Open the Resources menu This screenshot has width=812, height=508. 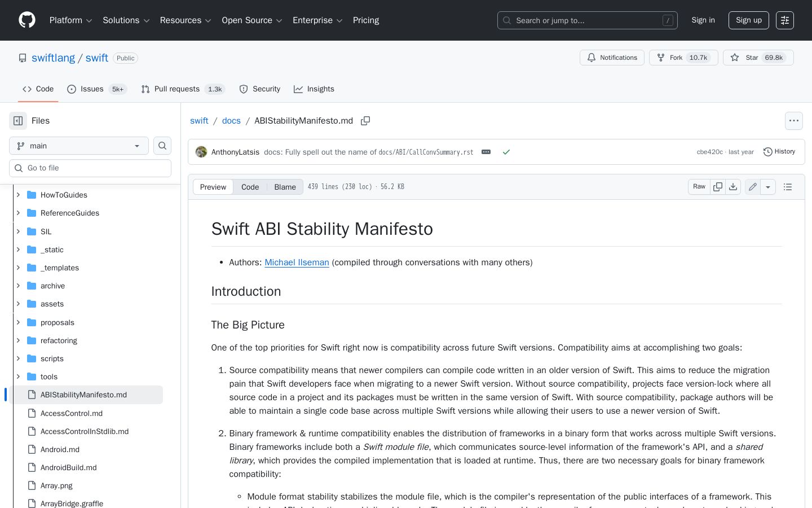point(186,20)
